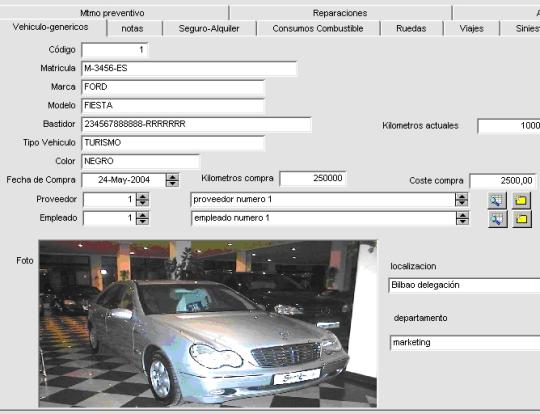Click the Kilometros compra input field

(313, 178)
